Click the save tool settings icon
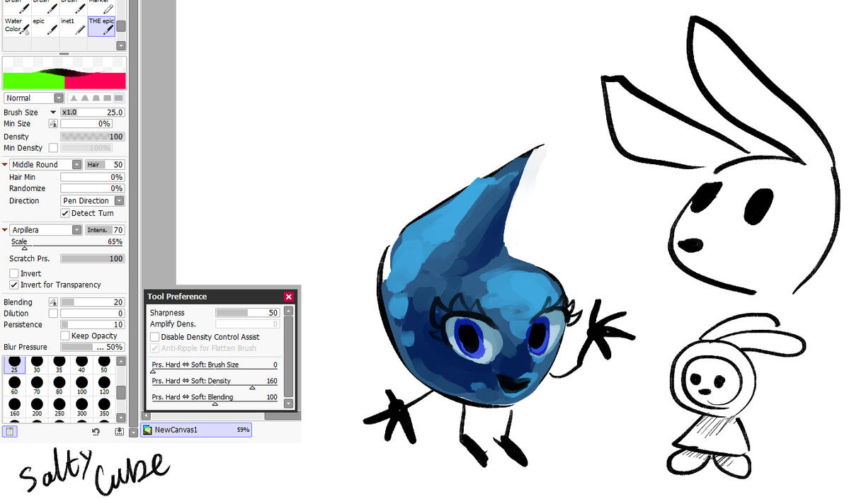 (119, 431)
